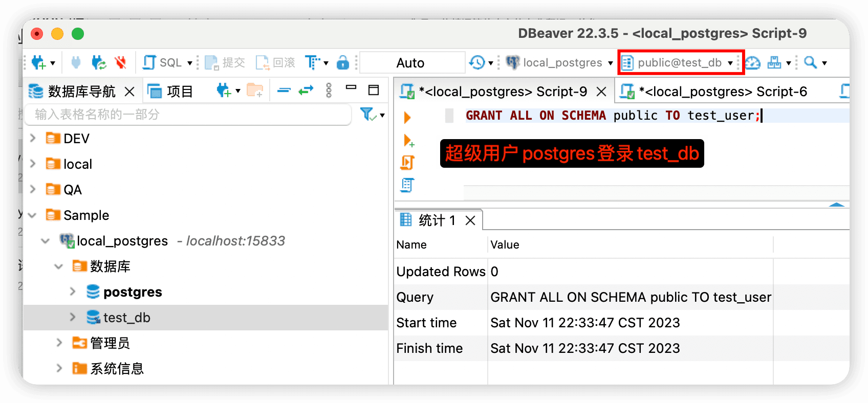Select the QA folder tree item
This screenshot has height=403, width=868.
coord(63,190)
